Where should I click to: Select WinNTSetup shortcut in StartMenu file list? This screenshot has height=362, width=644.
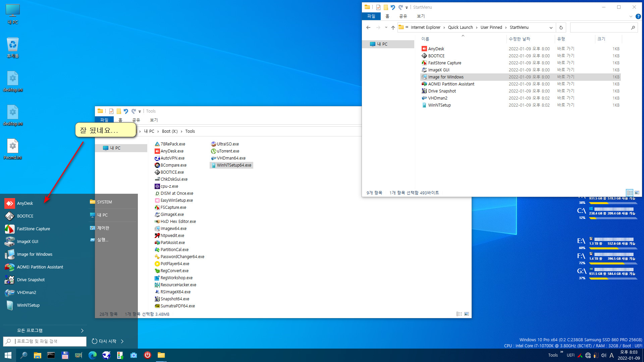439,105
